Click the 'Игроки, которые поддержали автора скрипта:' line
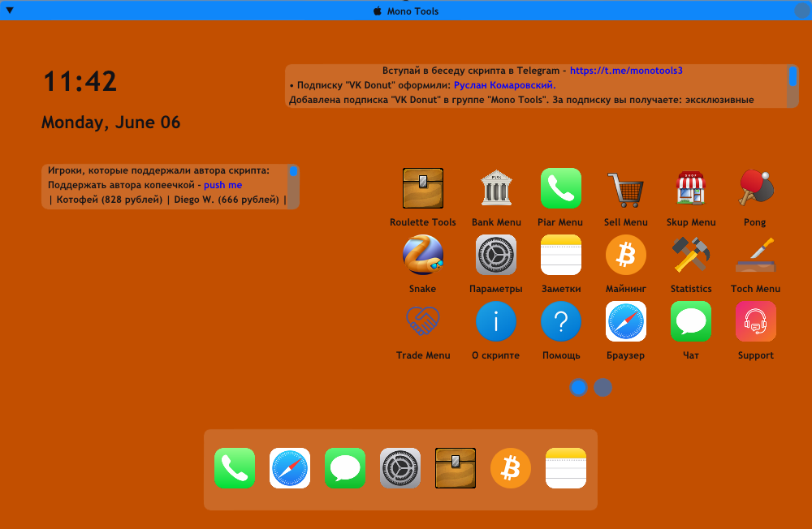 (x=158, y=170)
